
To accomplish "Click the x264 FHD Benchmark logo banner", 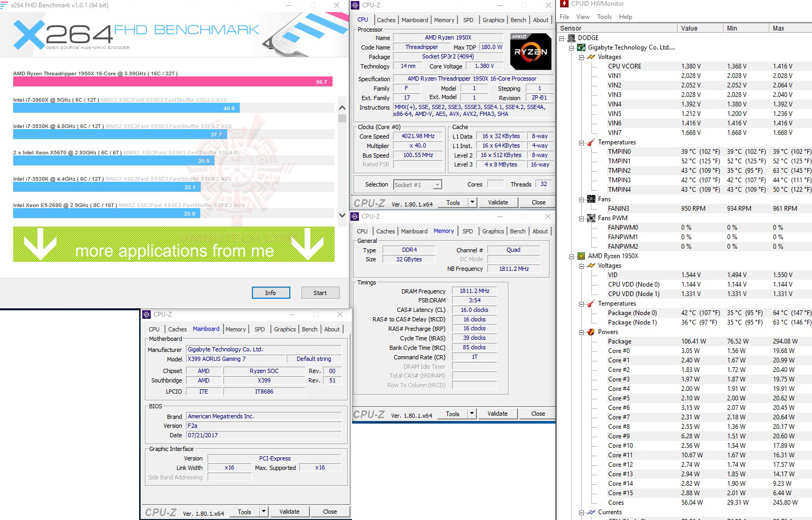I will (174, 34).
